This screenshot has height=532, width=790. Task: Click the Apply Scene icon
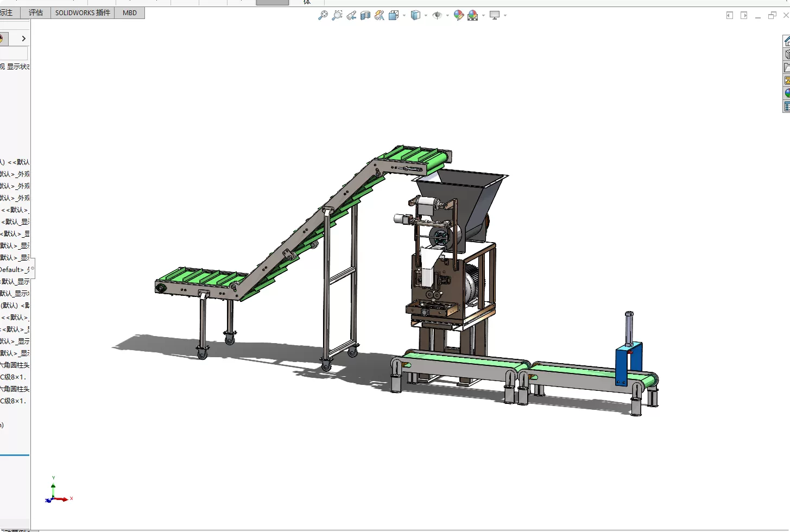coord(473,15)
